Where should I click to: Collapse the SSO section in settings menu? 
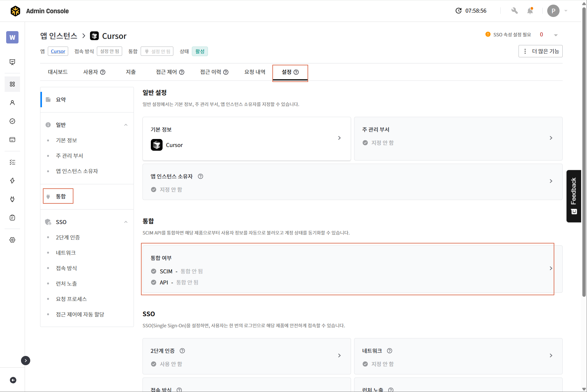pos(126,222)
